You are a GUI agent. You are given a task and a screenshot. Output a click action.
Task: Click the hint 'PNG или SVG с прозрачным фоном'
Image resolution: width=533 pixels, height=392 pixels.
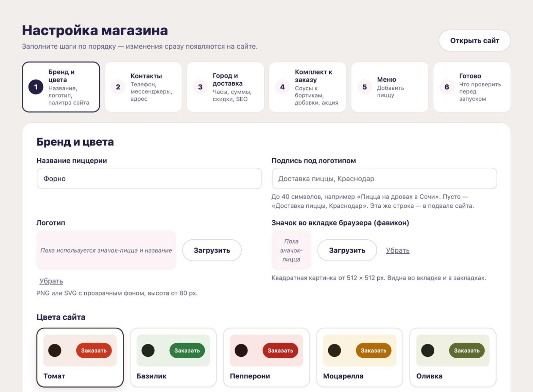pos(117,293)
